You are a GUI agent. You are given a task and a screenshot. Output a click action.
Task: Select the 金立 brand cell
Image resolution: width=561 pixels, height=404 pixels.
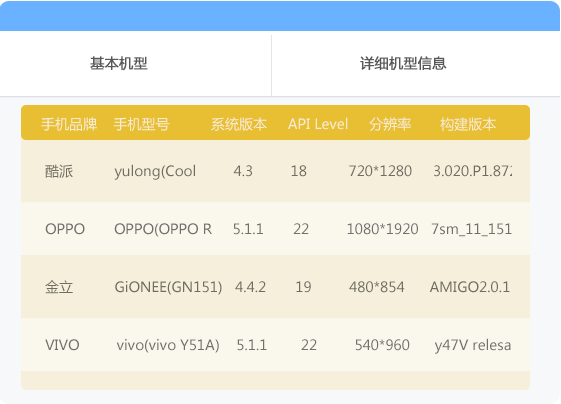[59, 287]
